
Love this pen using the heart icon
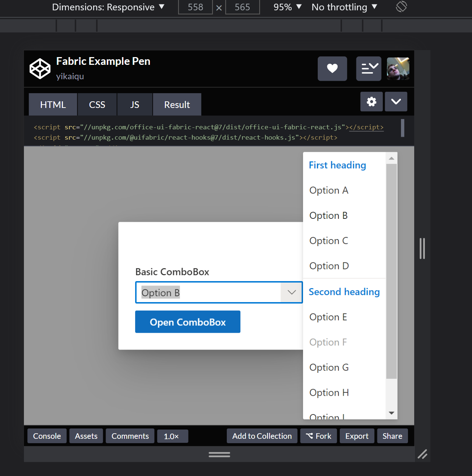pos(332,69)
